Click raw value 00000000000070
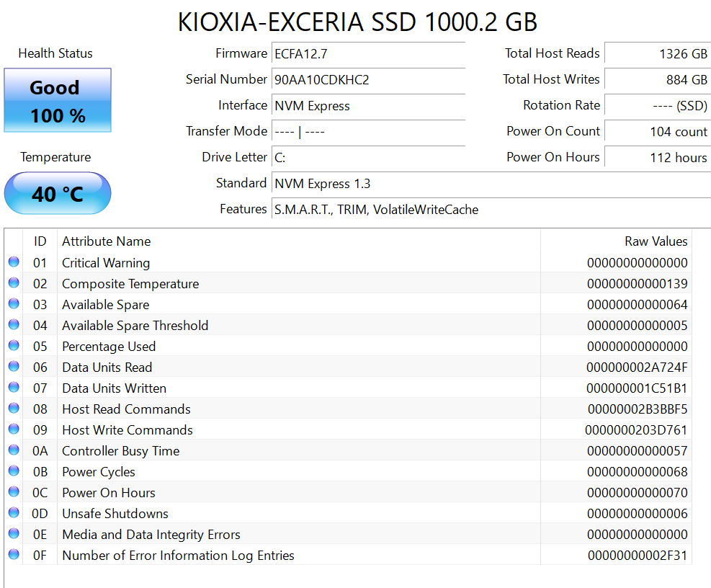Image resolution: width=711 pixels, height=588 pixels. 637,492
